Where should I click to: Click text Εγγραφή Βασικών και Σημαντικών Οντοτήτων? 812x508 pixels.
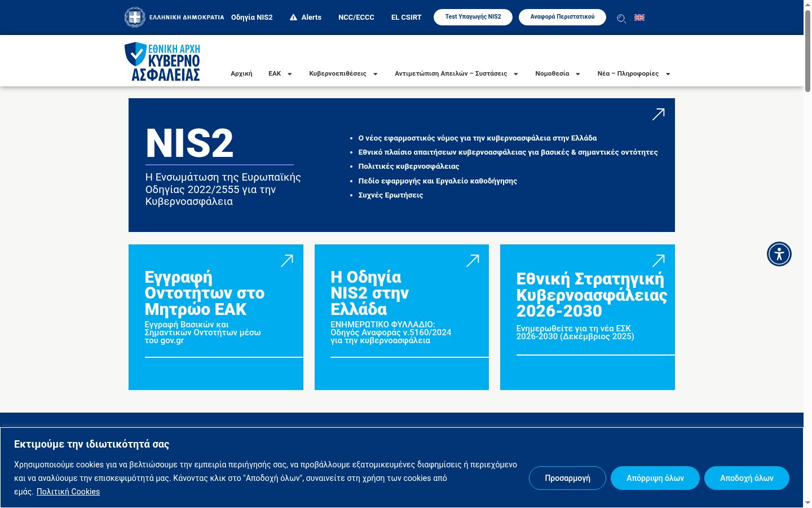tap(202, 332)
